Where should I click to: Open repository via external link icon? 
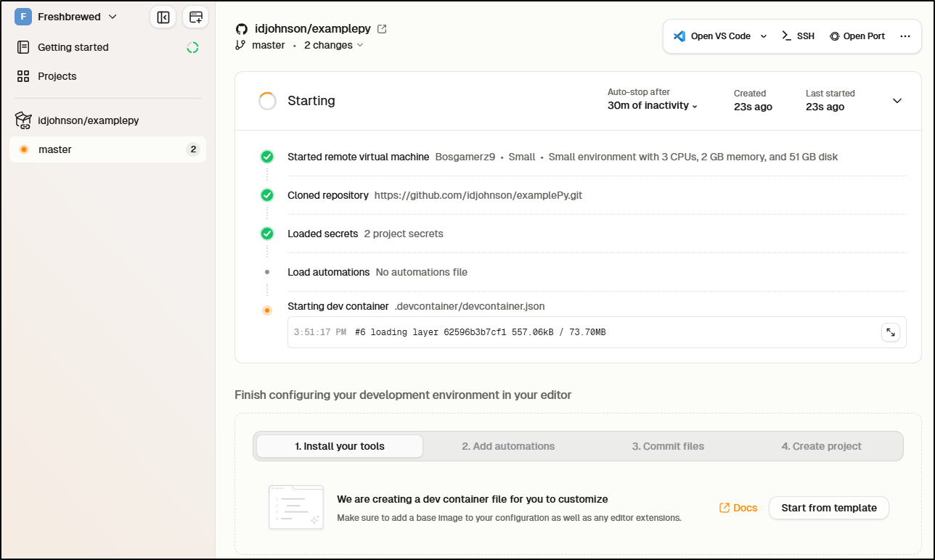(x=383, y=29)
